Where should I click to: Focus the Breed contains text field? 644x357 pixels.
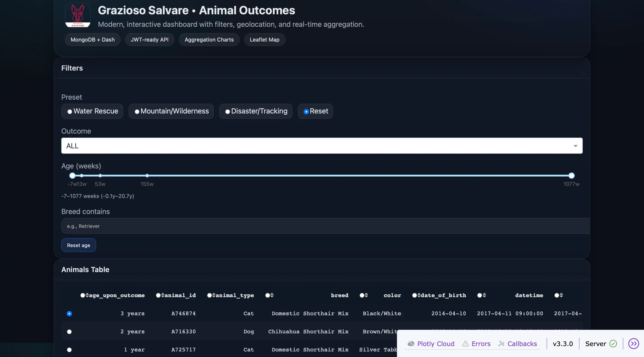click(325, 226)
